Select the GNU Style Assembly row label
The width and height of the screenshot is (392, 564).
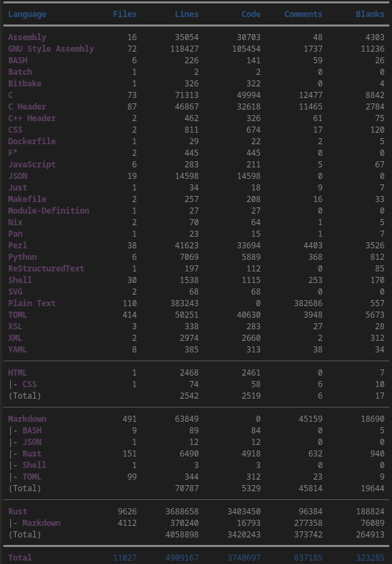[51, 48]
